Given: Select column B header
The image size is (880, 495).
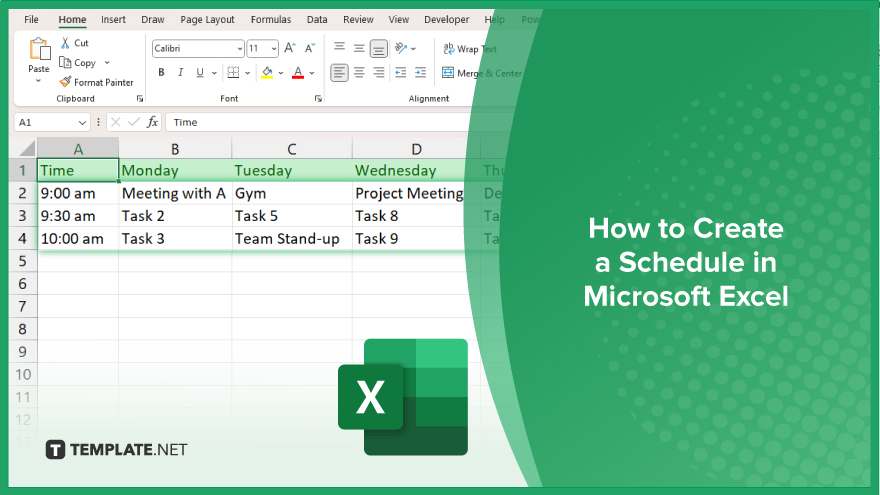Looking at the screenshot, I should 175,149.
